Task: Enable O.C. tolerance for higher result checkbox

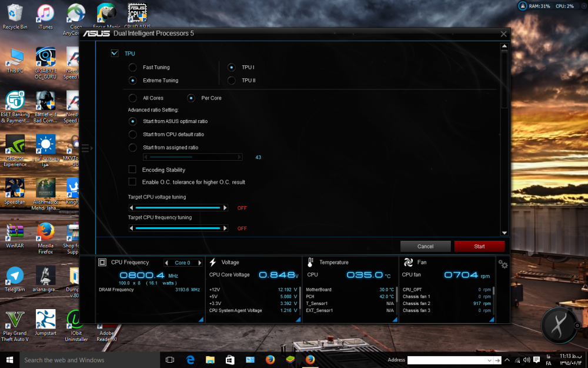Action: 132,182
